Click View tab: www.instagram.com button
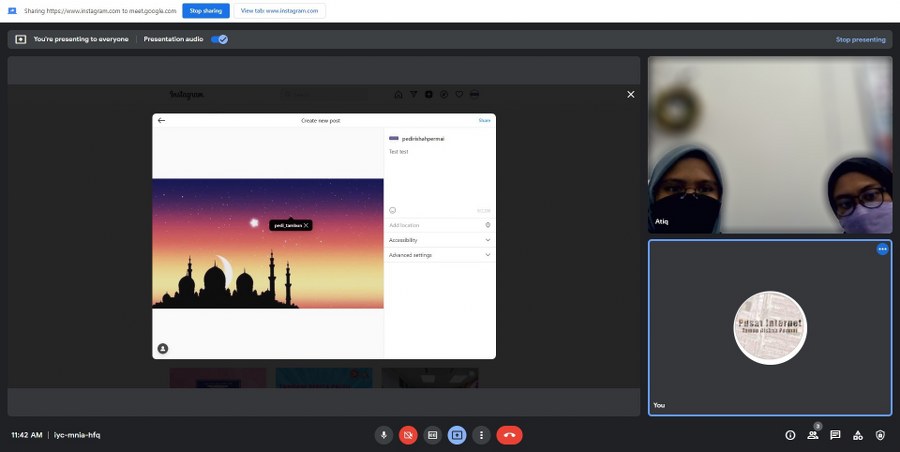The image size is (900, 452). 280,11
